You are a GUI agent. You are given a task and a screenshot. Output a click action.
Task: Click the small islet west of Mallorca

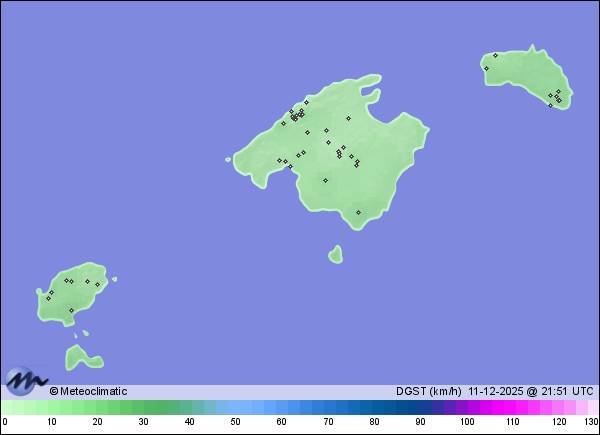coord(228,160)
